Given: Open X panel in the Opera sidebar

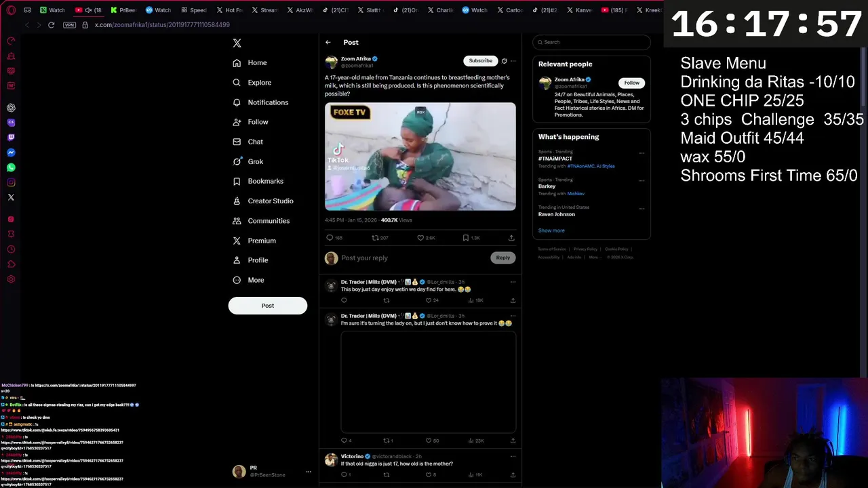Looking at the screenshot, I should coord(11,197).
